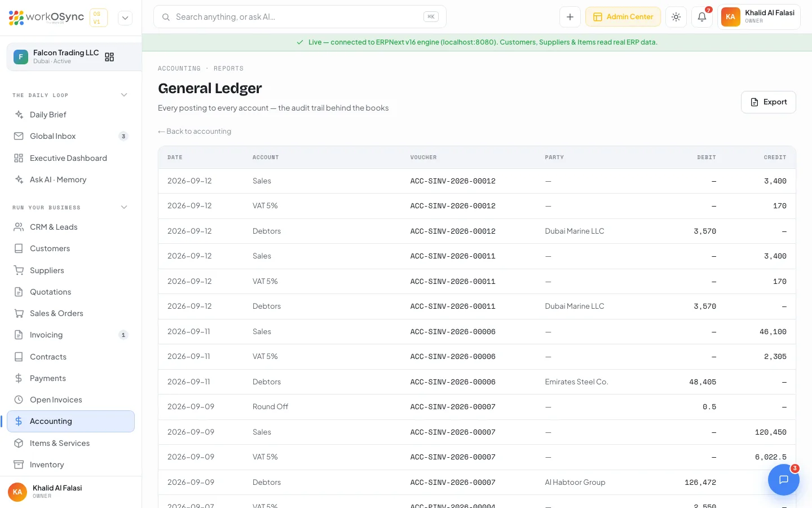
Task: Go to Executive Dashboard
Action: (70, 158)
